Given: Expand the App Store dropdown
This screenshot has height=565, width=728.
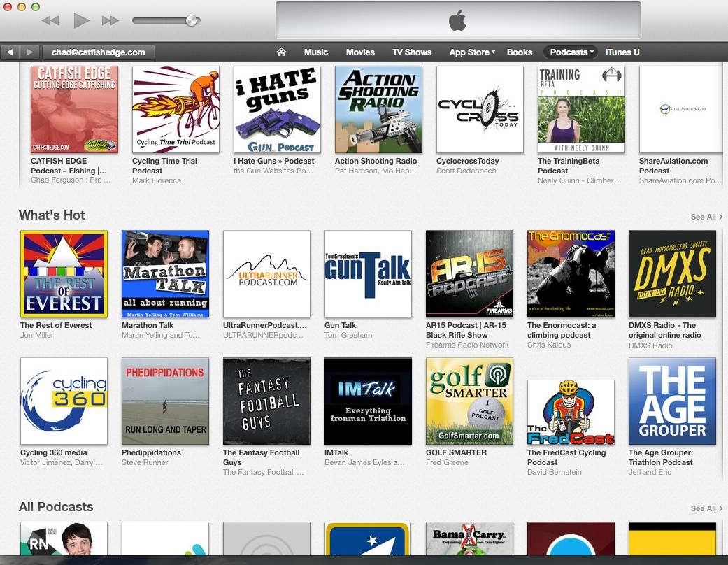Looking at the screenshot, I should pos(472,52).
